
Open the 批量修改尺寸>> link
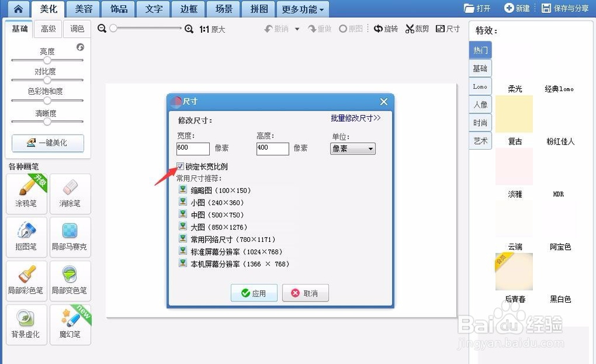[355, 118]
